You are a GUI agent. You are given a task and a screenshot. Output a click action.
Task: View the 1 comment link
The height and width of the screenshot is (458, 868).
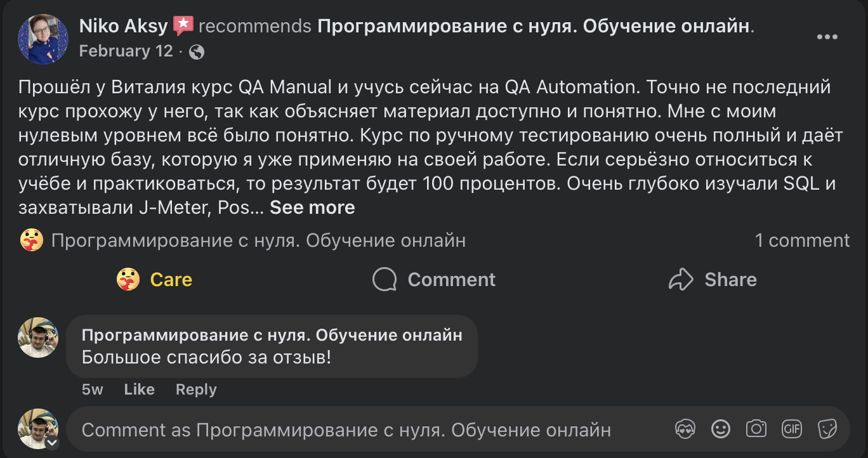click(801, 240)
